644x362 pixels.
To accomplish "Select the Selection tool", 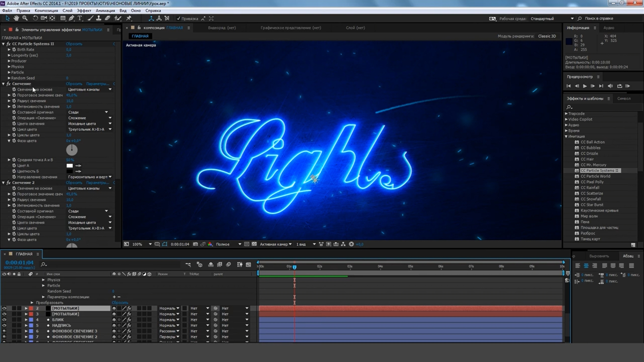I will tap(7, 18).
